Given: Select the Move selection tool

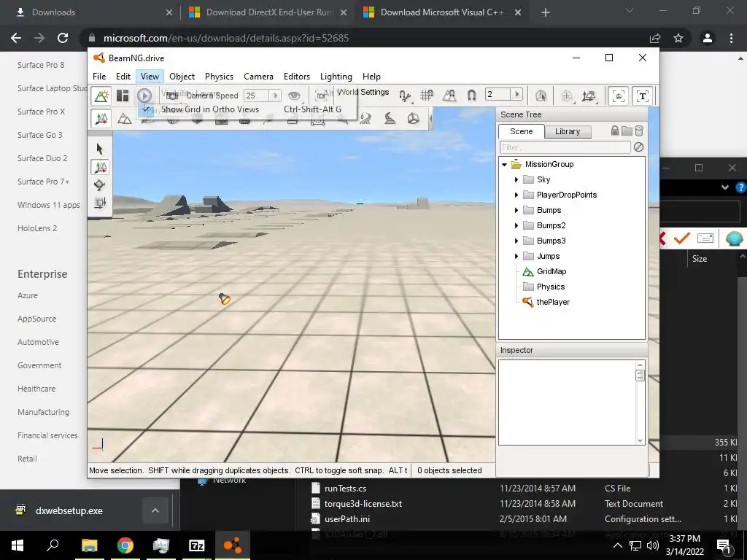Looking at the screenshot, I should pos(100,167).
